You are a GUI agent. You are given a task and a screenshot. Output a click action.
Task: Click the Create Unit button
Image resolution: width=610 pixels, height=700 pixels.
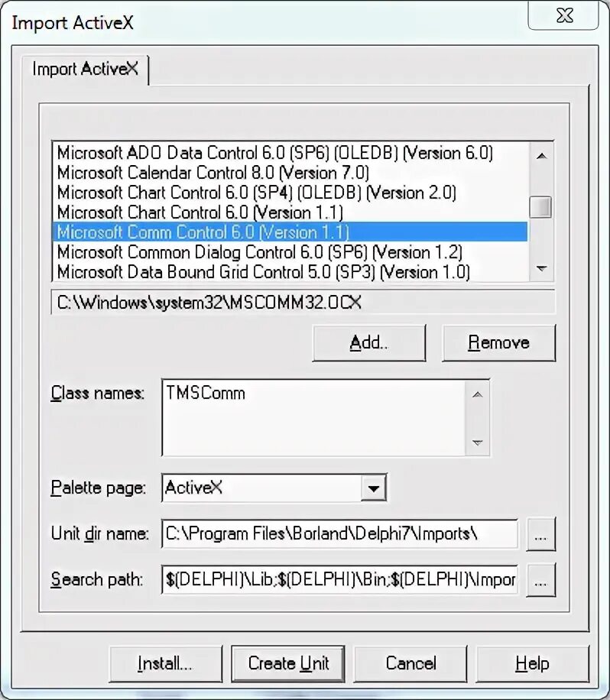pyautogui.click(x=288, y=663)
